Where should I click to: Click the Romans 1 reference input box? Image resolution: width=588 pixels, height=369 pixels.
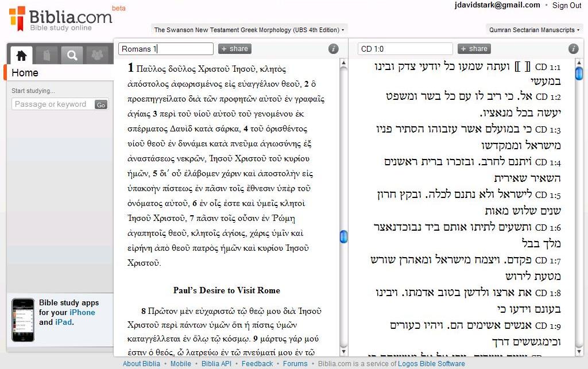tap(165, 49)
